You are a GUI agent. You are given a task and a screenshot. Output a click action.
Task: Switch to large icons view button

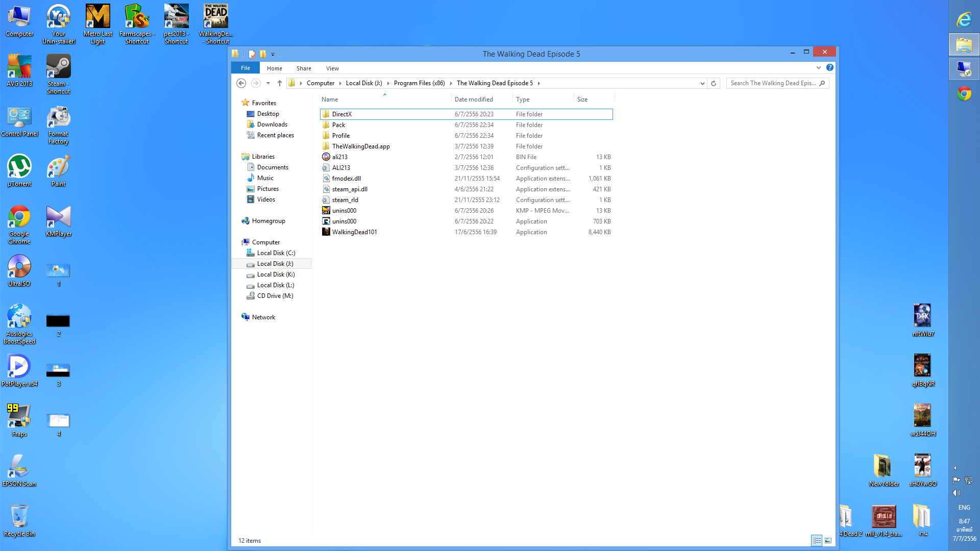[828, 540]
